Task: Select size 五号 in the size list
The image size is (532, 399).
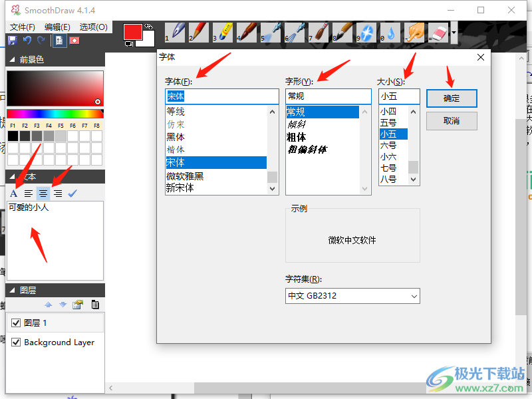Action: click(388, 122)
